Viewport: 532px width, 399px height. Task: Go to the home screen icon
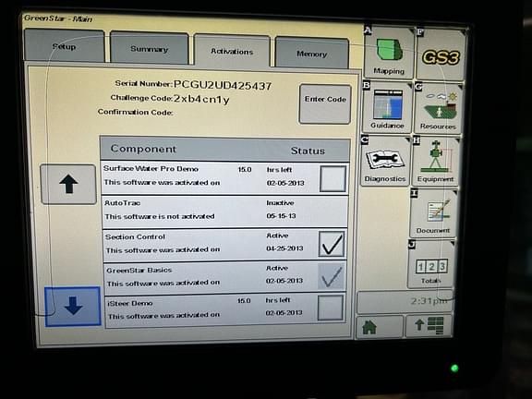point(380,327)
